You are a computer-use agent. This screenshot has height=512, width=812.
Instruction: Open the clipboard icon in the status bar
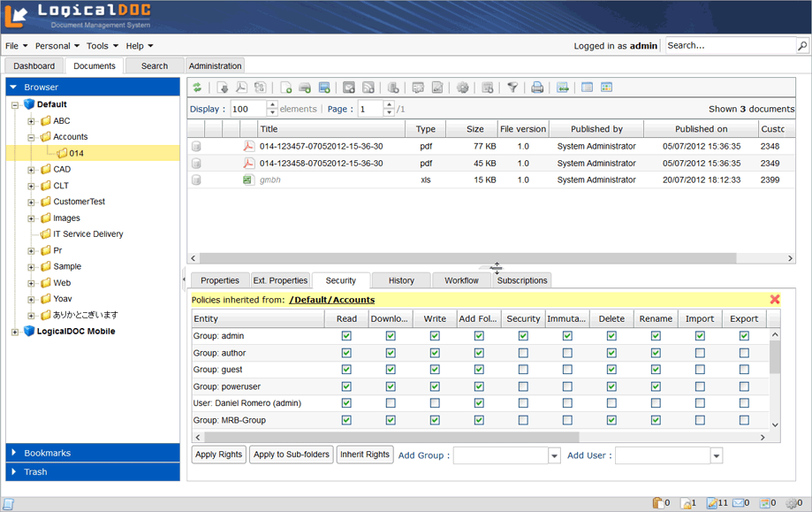pyautogui.click(x=660, y=502)
